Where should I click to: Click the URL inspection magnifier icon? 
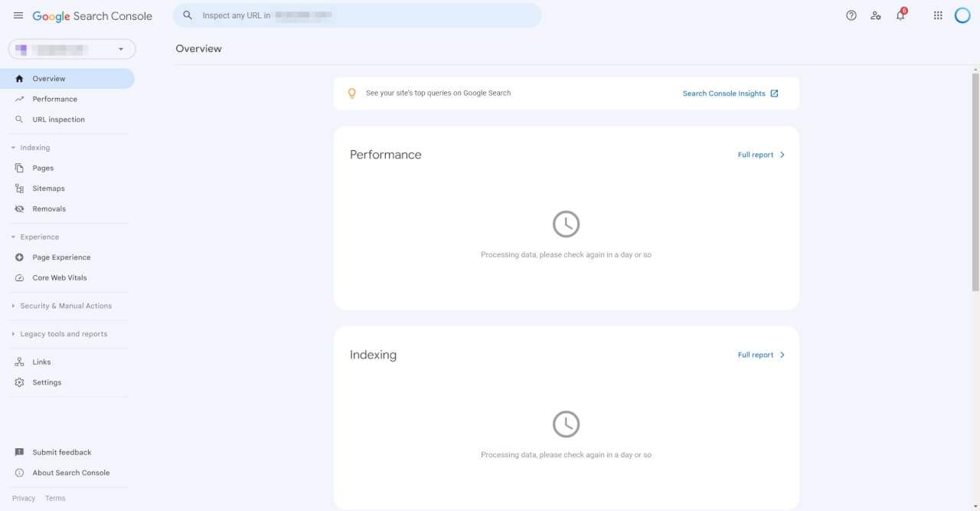(x=19, y=120)
